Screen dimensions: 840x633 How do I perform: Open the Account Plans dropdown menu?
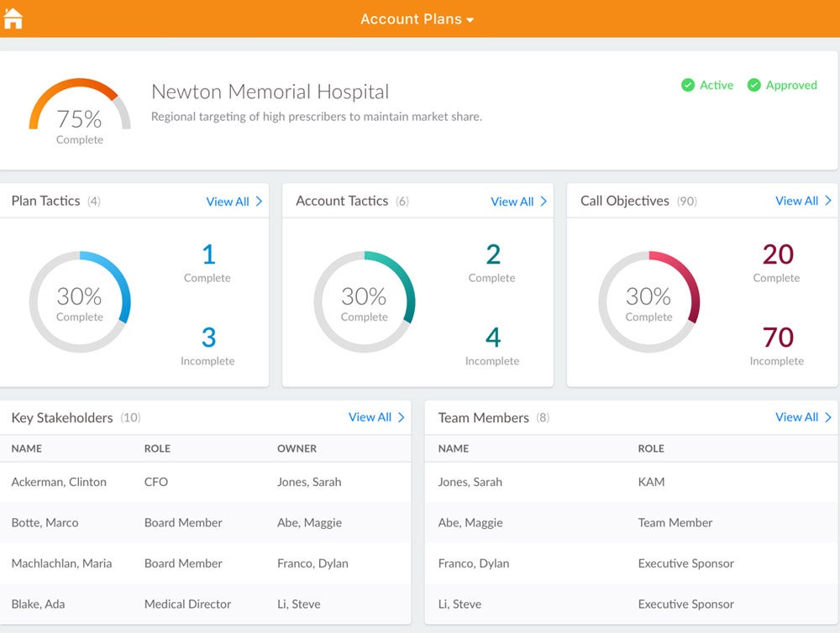pyautogui.click(x=417, y=19)
